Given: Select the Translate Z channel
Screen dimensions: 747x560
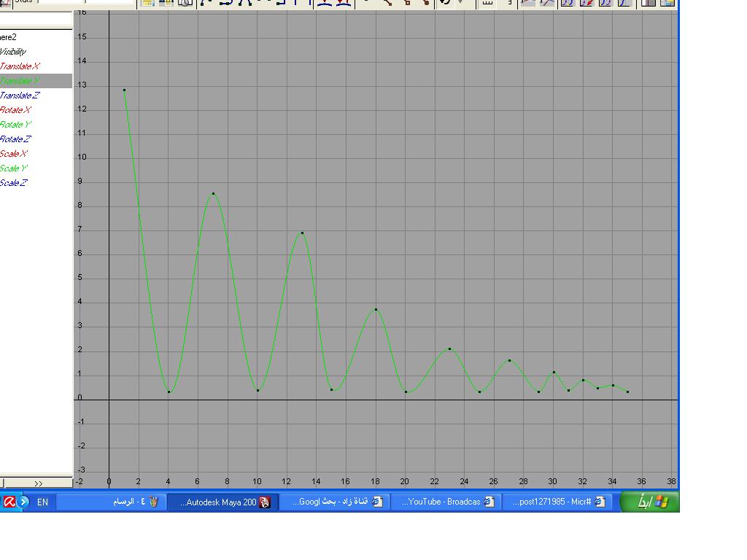Looking at the screenshot, I should pyautogui.click(x=20, y=96).
